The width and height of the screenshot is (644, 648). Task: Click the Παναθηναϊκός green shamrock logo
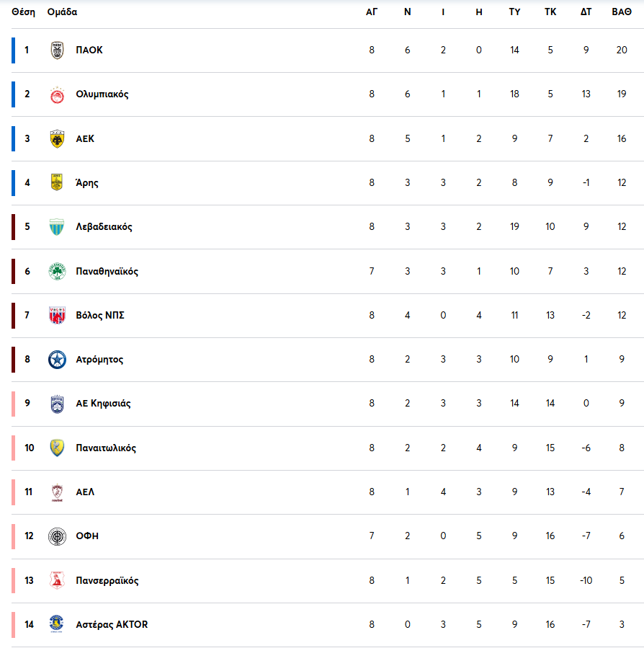pyautogui.click(x=57, y=272)
